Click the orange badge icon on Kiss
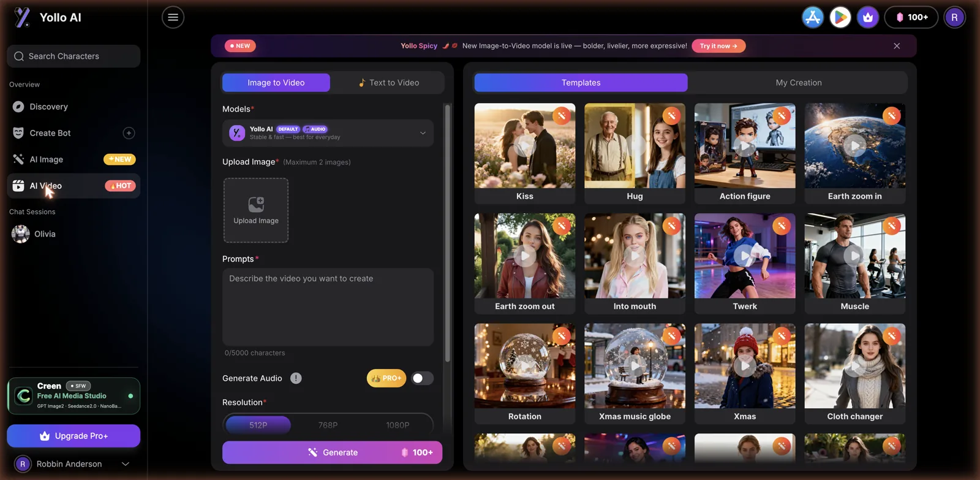Viewport: 980px width, 480px height. point(562,116)
